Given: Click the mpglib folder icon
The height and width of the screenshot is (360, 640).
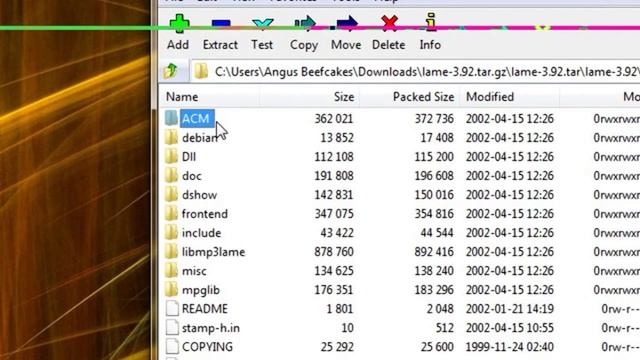Looking at the screenshot, I should [x=171, y=290].
